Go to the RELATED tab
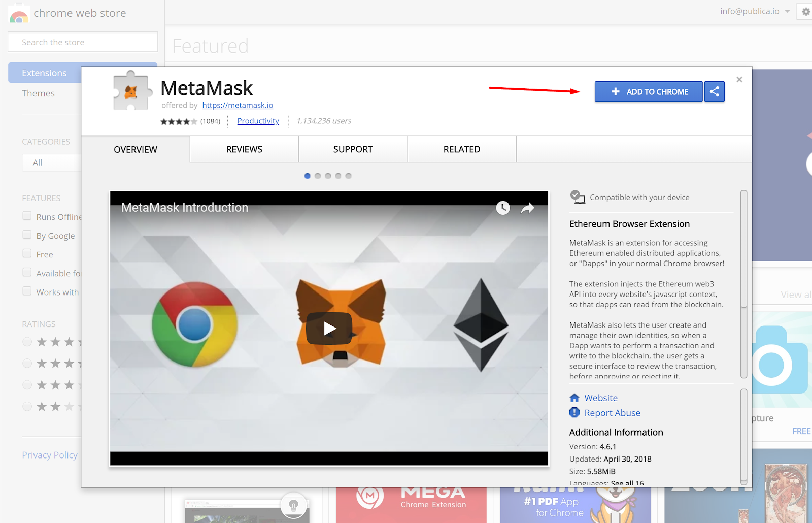Viewport: 812px width, 523px height. click(x=462, y=149)
